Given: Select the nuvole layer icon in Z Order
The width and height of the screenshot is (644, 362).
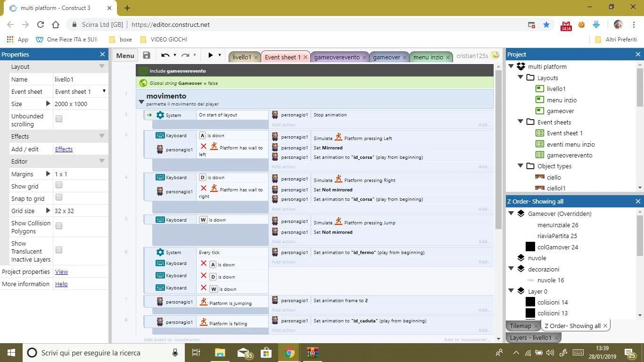Looking at the screenshot, I should tap(521, 258).
